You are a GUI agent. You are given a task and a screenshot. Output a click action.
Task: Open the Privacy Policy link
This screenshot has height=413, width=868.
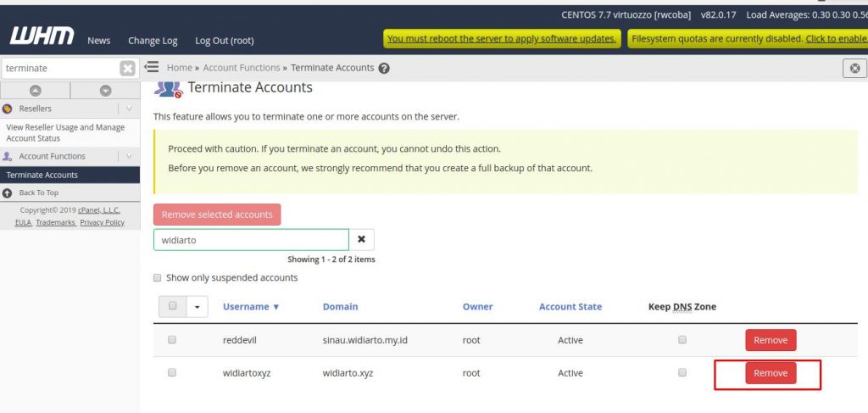tap(103, 222)
